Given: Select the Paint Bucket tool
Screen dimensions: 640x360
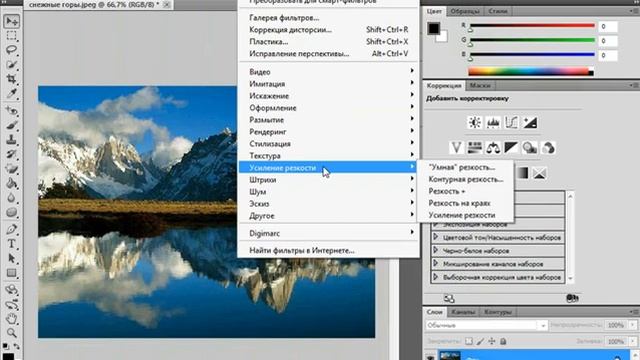Looking at the screenshot, I should tap(11, 183).
